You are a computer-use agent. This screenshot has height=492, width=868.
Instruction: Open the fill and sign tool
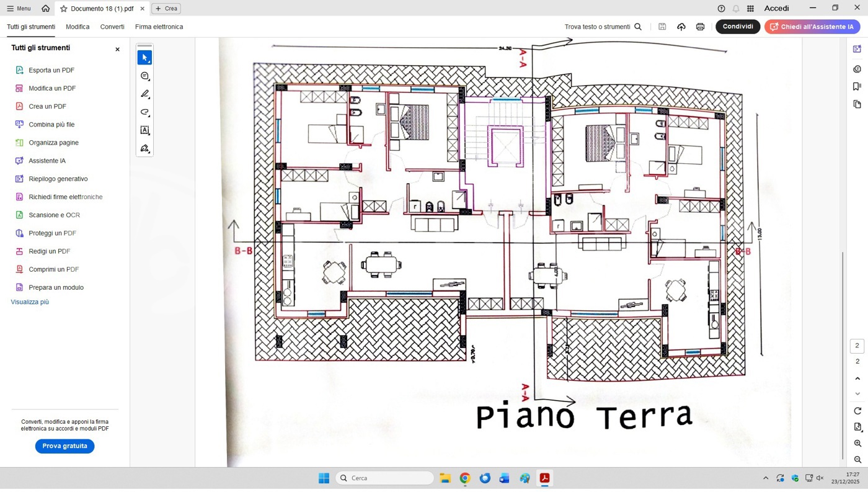click(144, 148)
